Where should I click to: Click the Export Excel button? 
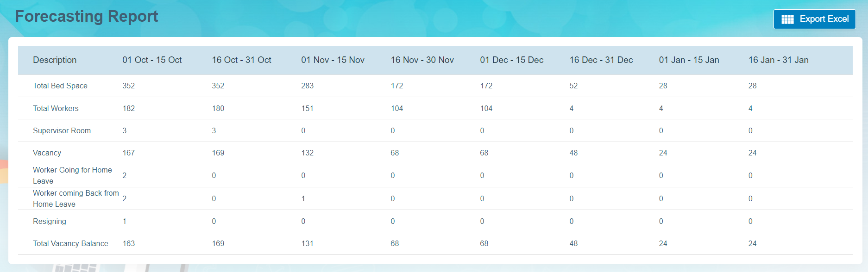point(814,19)
